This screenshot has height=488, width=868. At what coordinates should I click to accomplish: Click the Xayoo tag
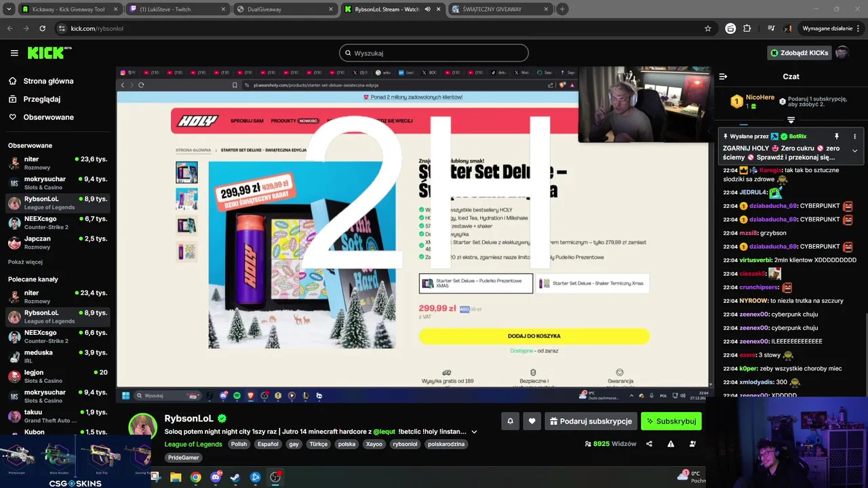374,444
